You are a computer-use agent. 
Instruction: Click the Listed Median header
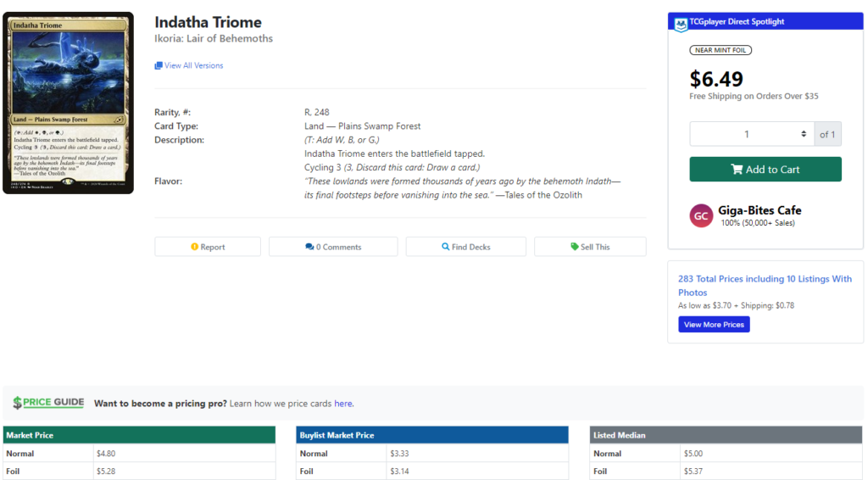point(726,435)
